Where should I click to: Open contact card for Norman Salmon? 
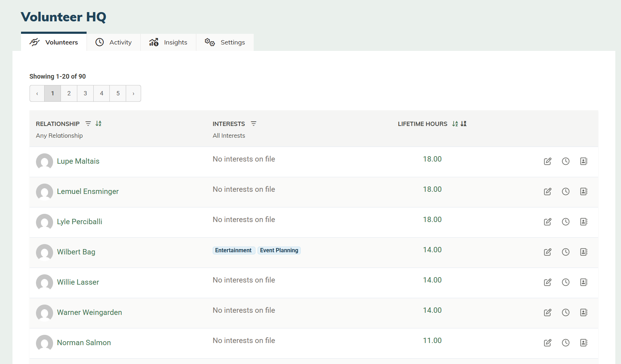click(583, 343)
